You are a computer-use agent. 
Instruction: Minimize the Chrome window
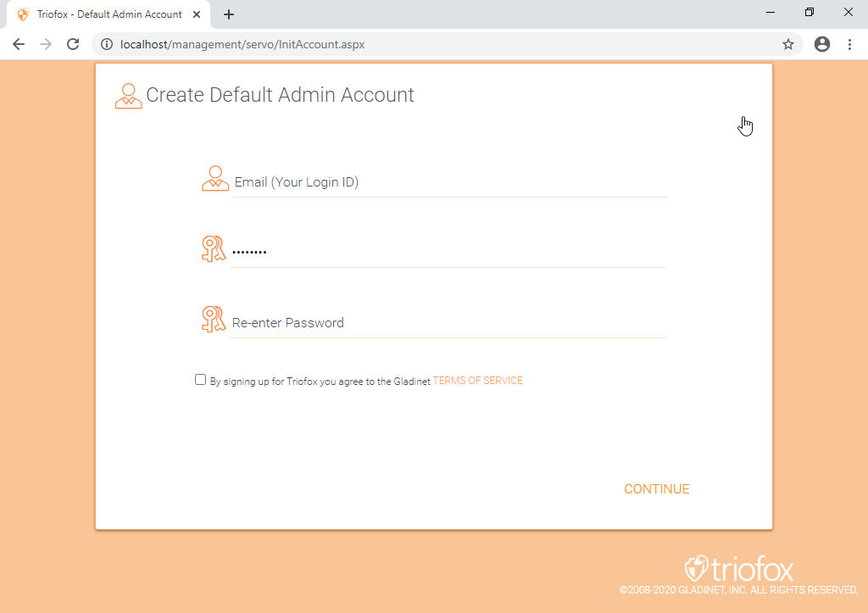point(771,12)
